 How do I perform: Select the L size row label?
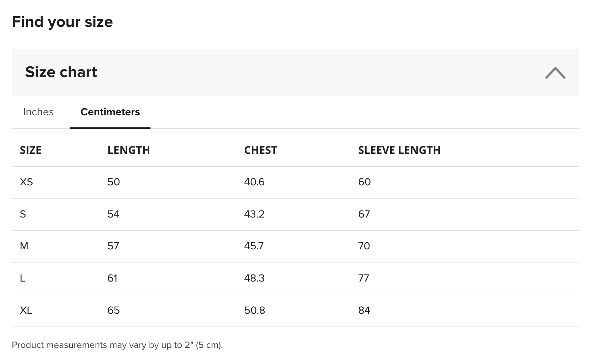click(22, 278)
